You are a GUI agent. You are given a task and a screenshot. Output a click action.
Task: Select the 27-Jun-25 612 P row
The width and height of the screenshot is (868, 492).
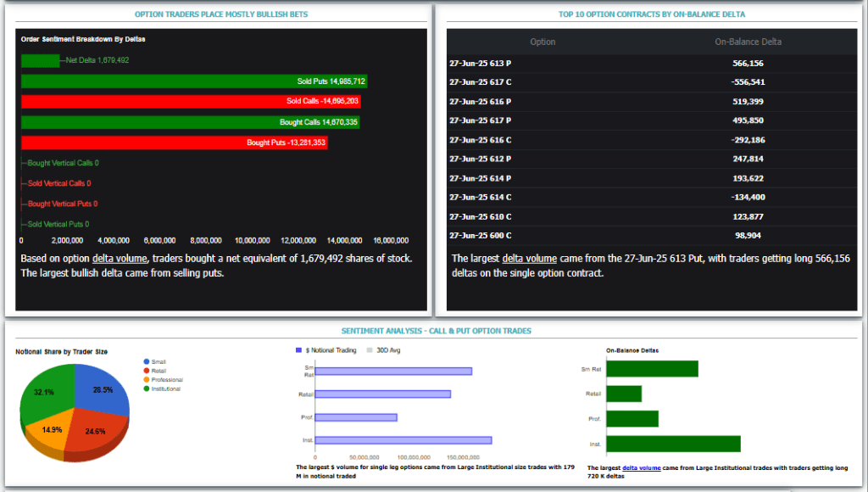[652, 159]
